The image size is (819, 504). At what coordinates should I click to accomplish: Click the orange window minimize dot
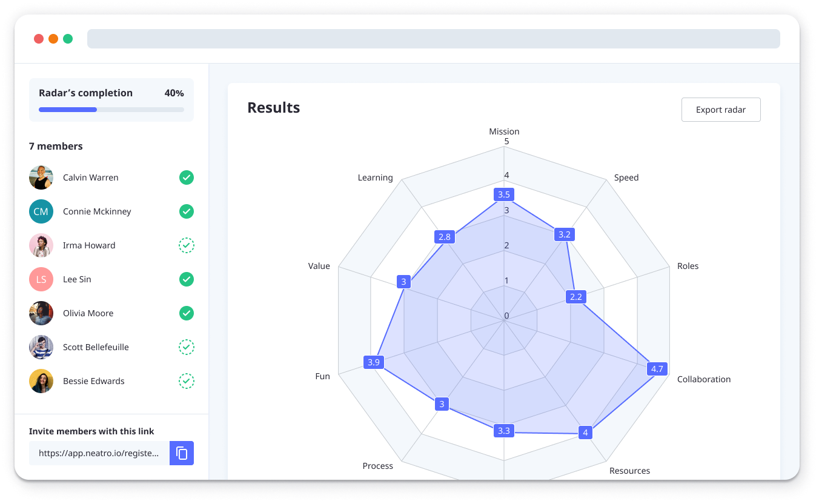coord(53,39)
